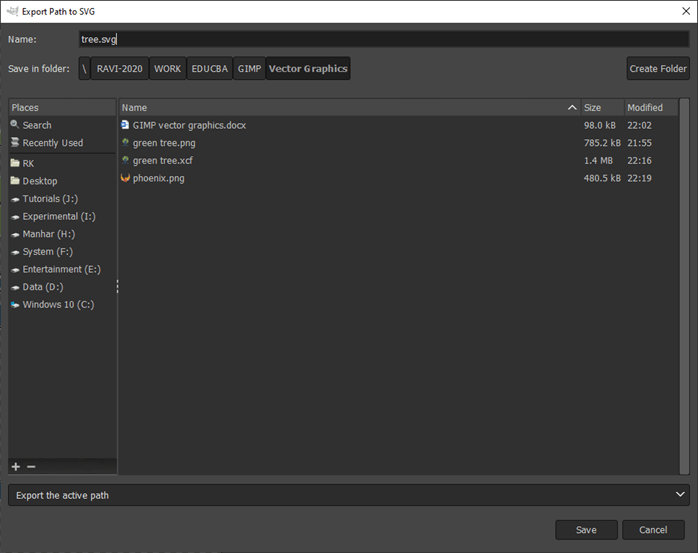Image resolution: width=698 pixels, height=553 pixels.
Task: Click the Data (D:) drive icon
Action: [x=15, y=288]
